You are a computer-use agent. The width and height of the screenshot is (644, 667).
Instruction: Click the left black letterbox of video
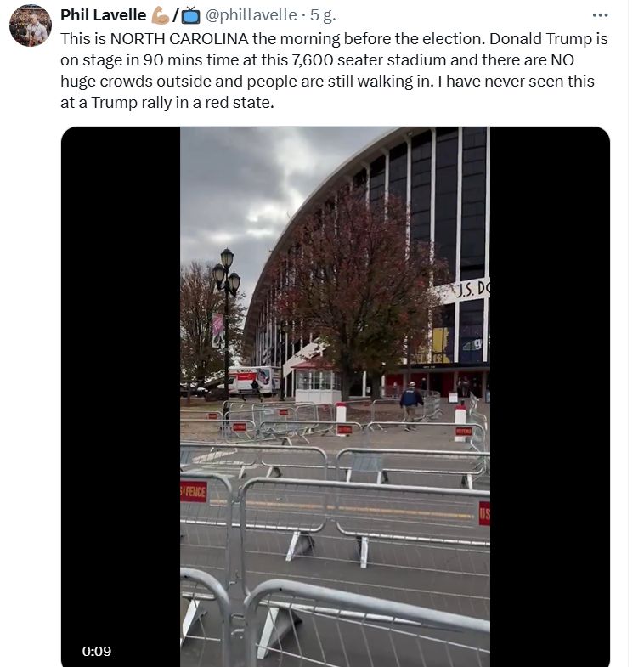[121, 397]
